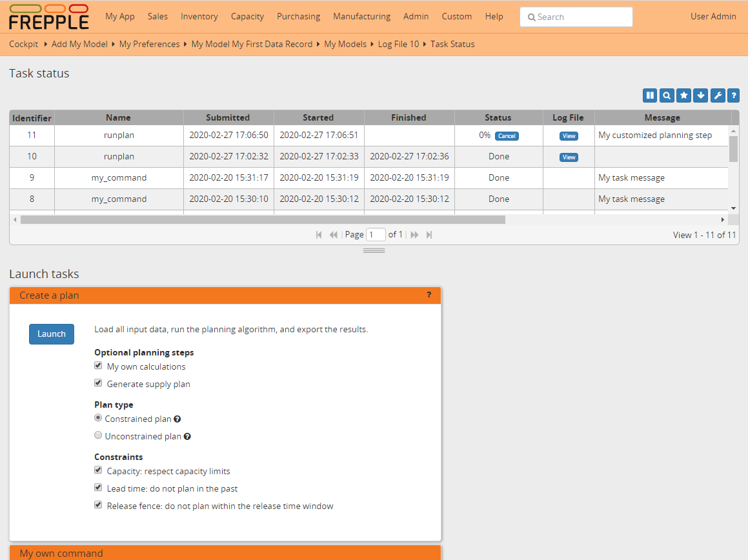Open help using the question mark toolbar icon
748x560 pixels.
733,95
